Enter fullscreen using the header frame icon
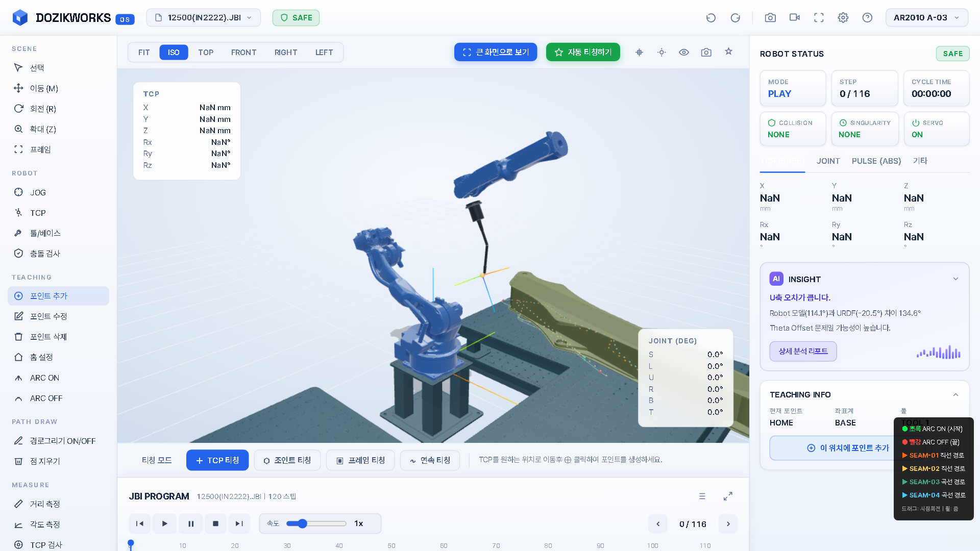The height and width of the screenshot is (551, 980). click(x=819, y=18)
